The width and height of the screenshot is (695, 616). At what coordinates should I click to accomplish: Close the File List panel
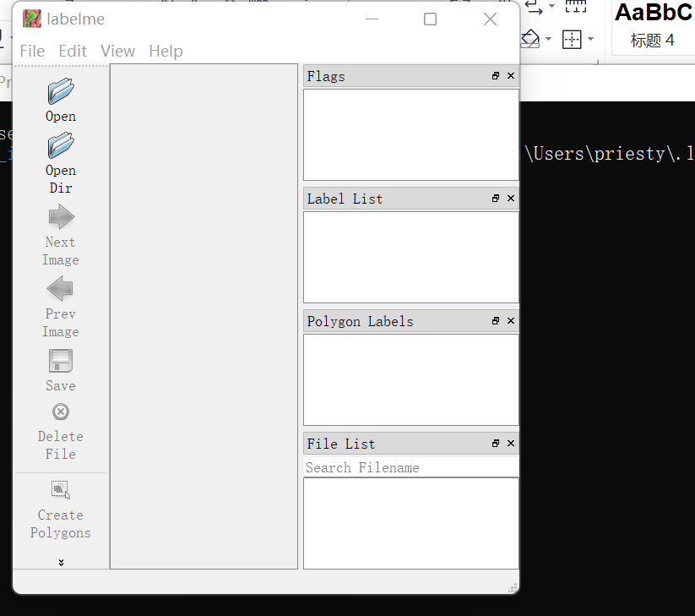click(x=511, y=444)
